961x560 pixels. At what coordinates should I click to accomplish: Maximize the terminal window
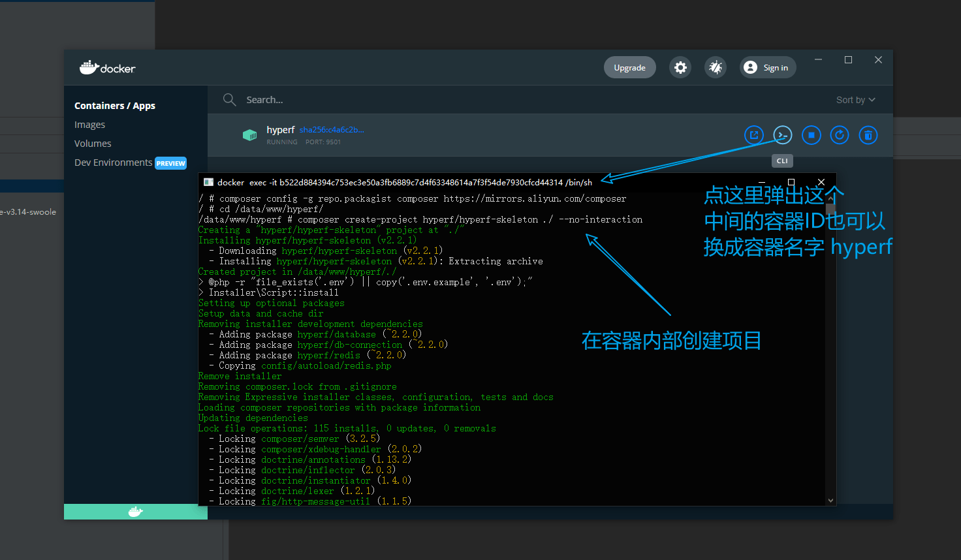pyautogui.click(x=791, y=182)
